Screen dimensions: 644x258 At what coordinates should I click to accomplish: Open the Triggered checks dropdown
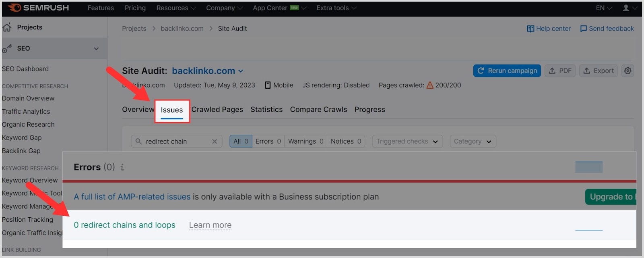(x=407, y=141)
